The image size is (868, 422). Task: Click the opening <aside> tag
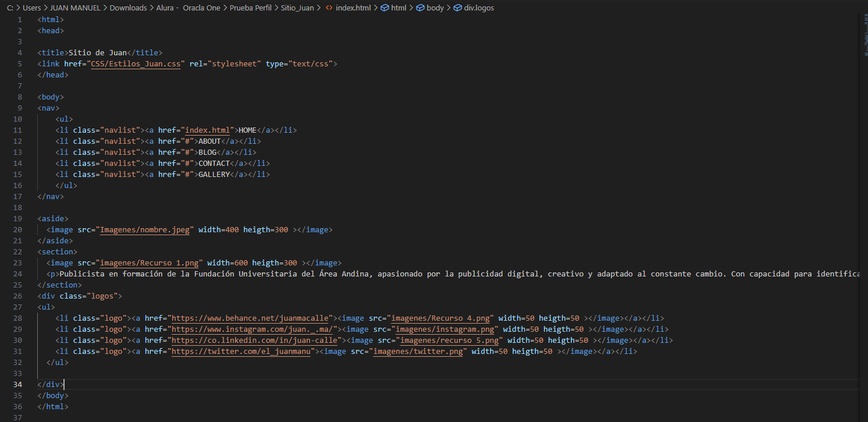(x=53, y=218)
